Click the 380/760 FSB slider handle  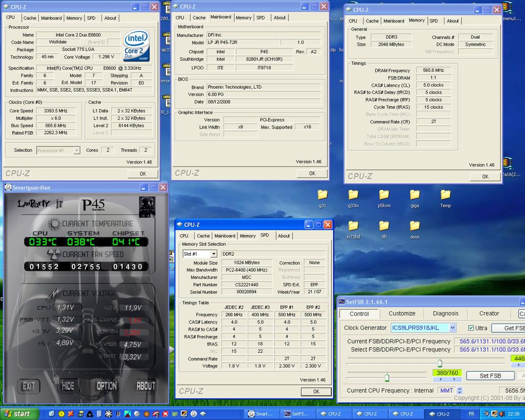387,377
